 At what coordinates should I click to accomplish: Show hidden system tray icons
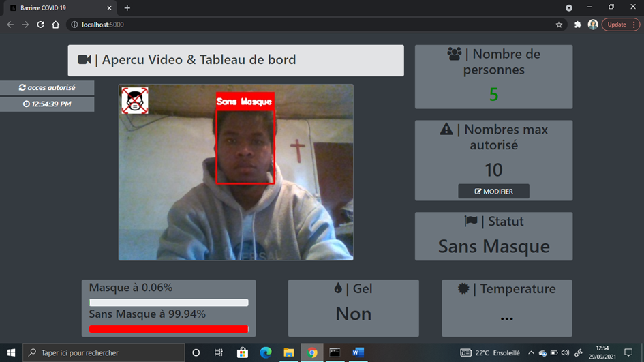click(531, 352)
